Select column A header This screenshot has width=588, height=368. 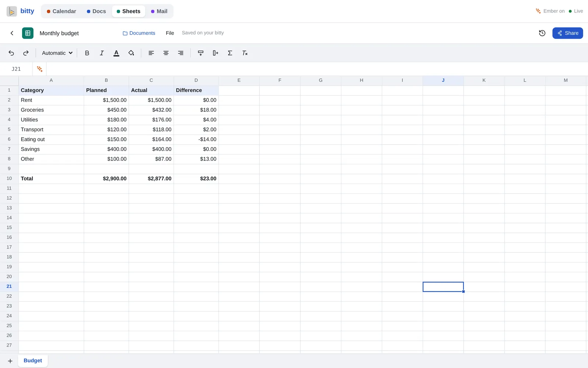click(x=51, y=80)
